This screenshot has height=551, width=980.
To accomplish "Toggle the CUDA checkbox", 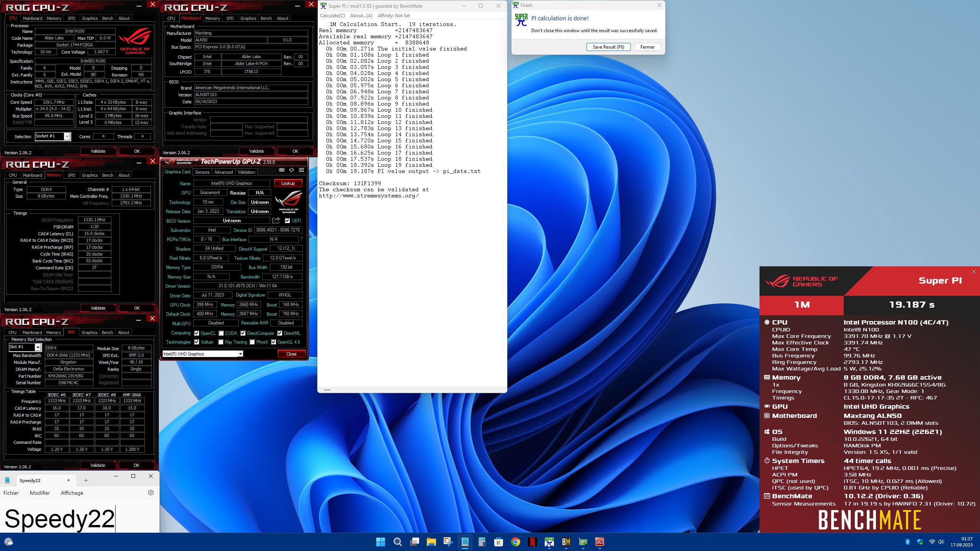I will [221, 333].
